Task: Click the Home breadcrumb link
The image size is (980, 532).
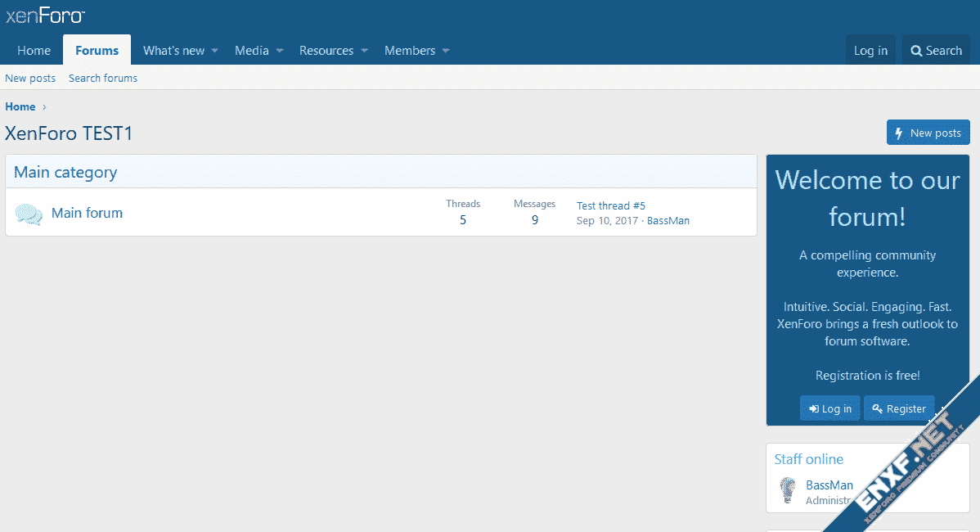Action: (x=20, y=107)
